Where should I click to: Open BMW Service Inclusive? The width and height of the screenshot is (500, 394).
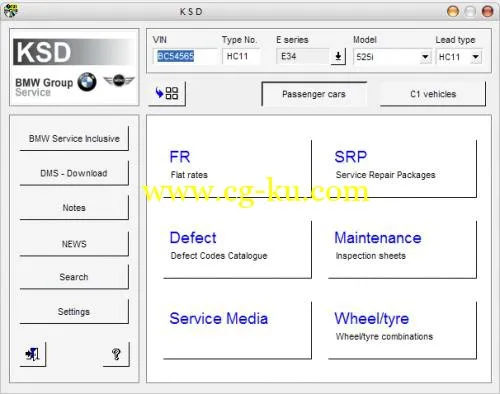[x=74, y=139]
